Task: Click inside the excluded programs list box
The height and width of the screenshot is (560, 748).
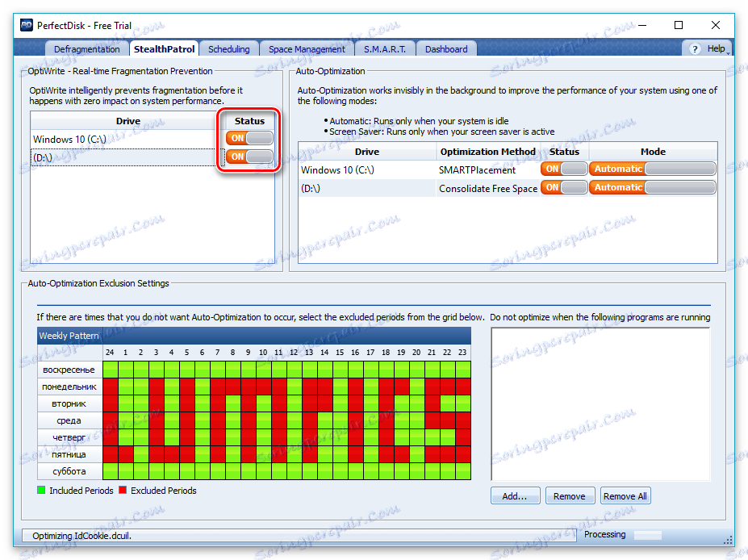Action: pos(600,404)
